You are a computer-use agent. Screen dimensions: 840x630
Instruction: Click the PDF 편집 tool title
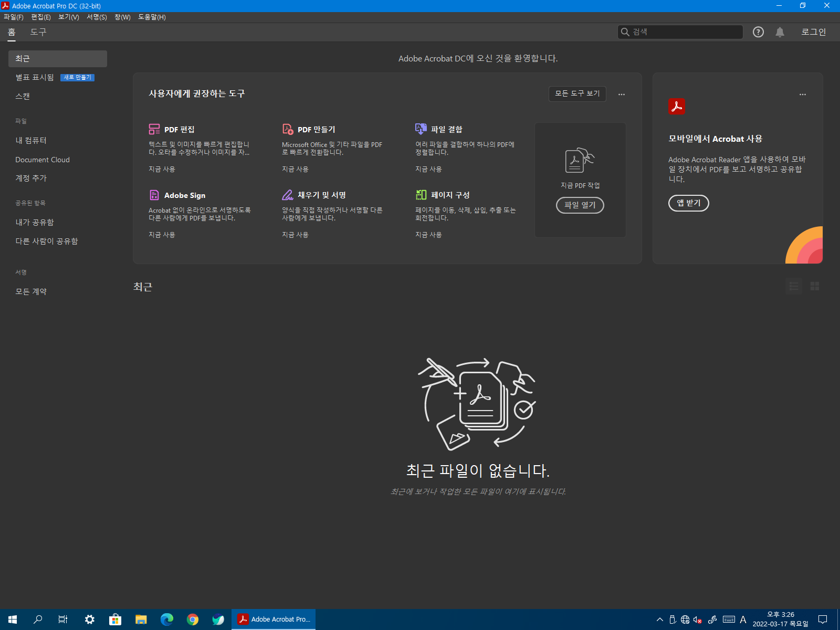coord(180,130)
